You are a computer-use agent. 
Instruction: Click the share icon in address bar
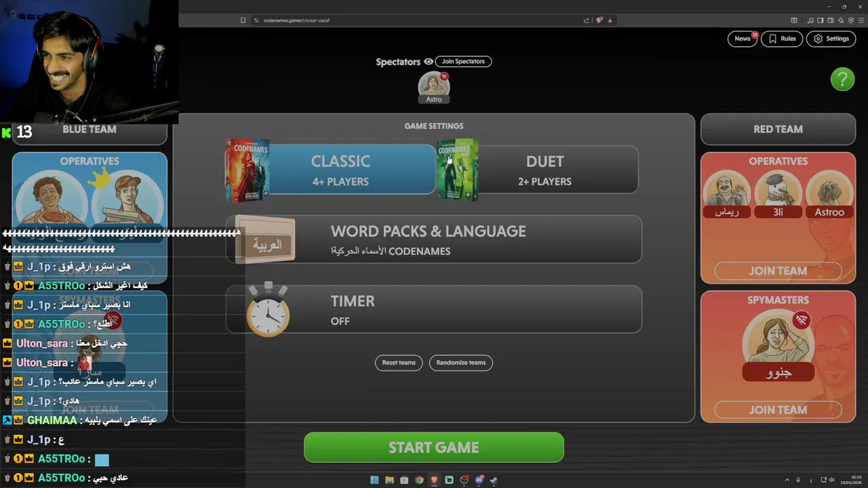pyautogui.click(x=587, y=20)
